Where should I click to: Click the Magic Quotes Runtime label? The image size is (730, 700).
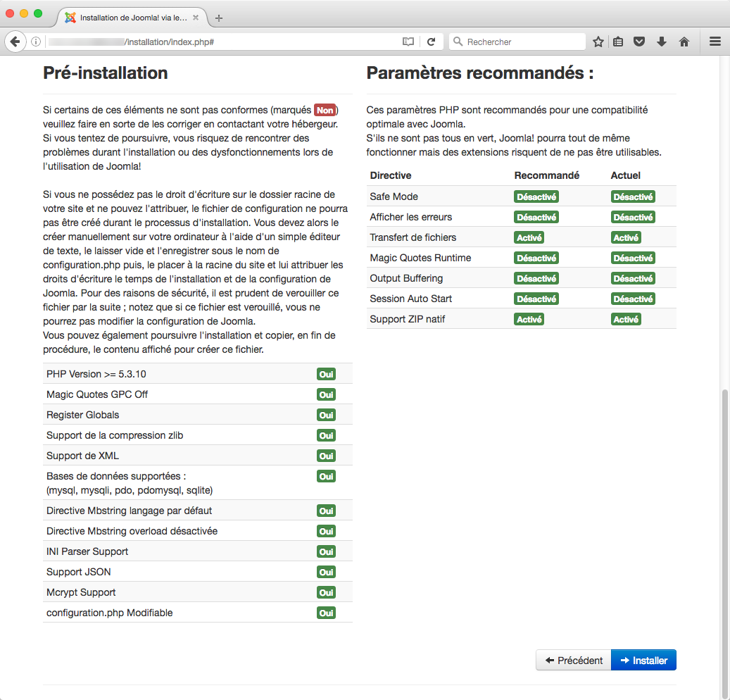[x=420, y=258]
